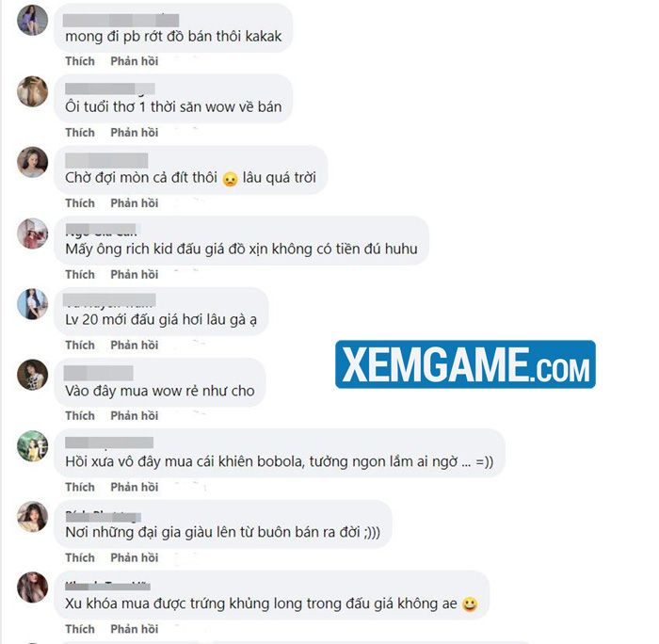
Task: Open avatar next to "Xu khóa mua được" comment
Action: click(32, 588)
